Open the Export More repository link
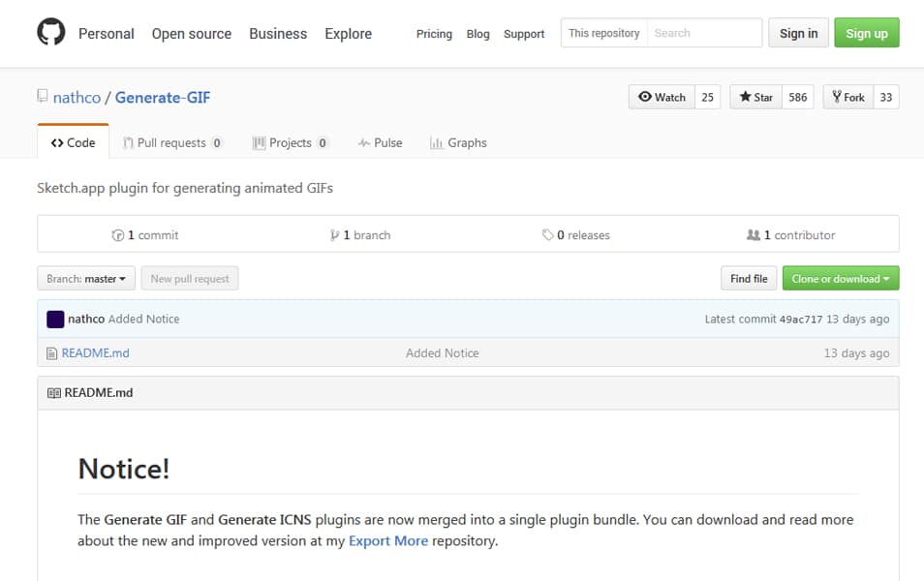The width and height of the screenshot is (924, 581). point(387,540)
